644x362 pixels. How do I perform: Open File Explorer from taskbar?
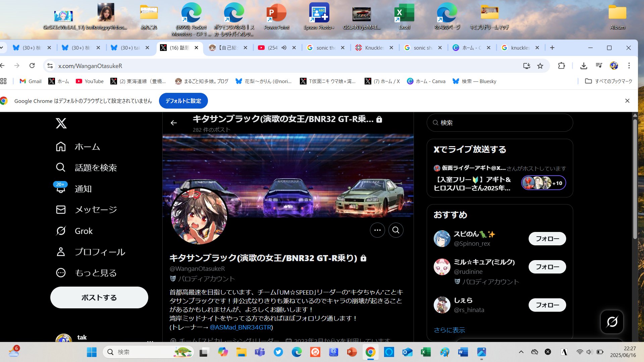(241, 352)
